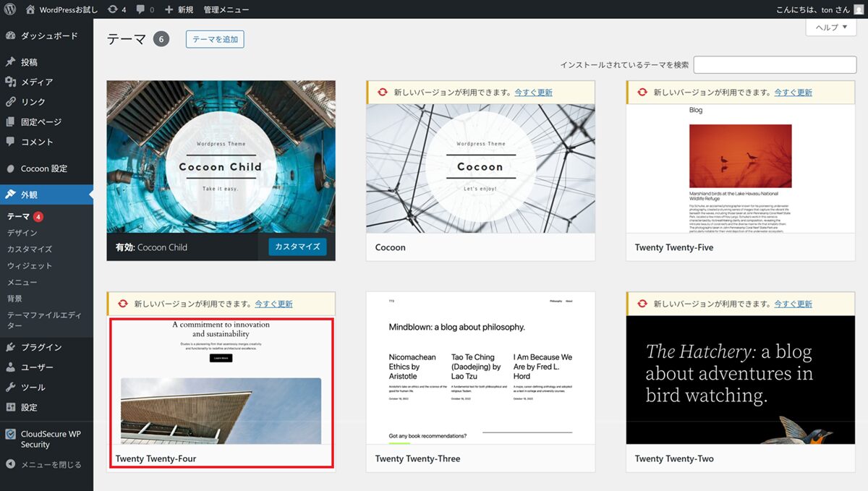Select the Twenty Twenty-Three theme thumbnail

(480, 368)
